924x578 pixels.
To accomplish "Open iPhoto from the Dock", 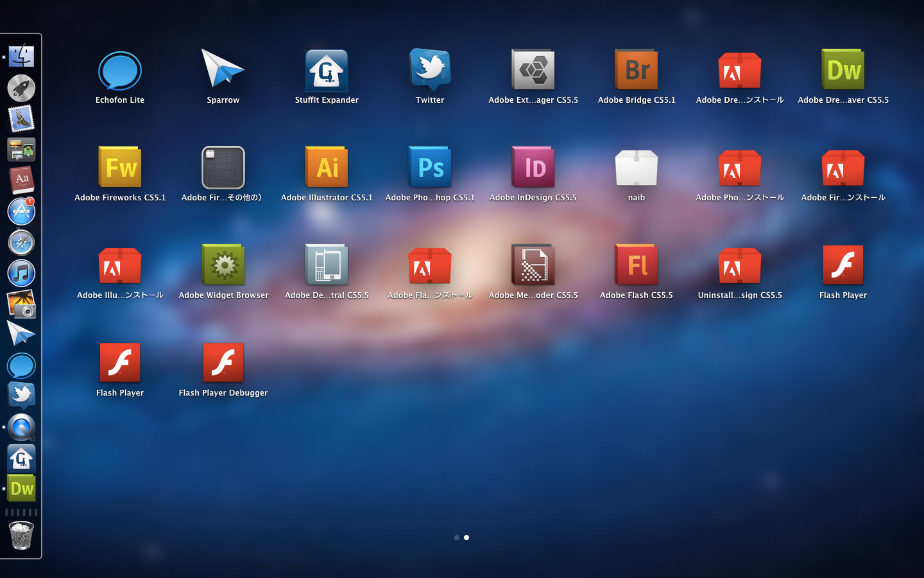I will (x=21, y=304).
